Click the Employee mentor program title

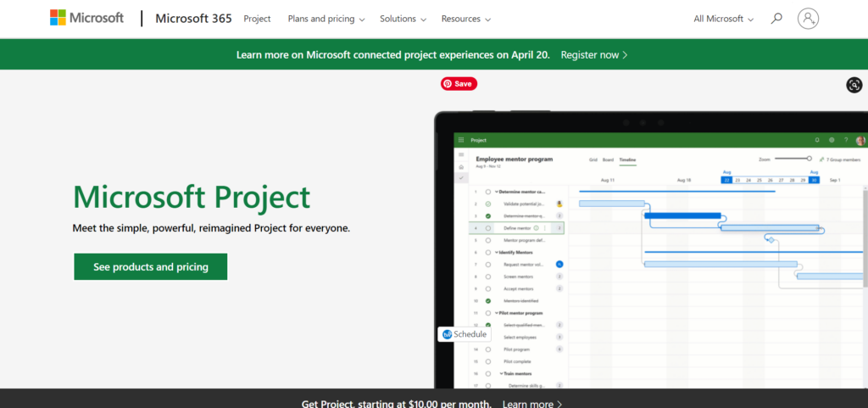click(x=515, y=159)
